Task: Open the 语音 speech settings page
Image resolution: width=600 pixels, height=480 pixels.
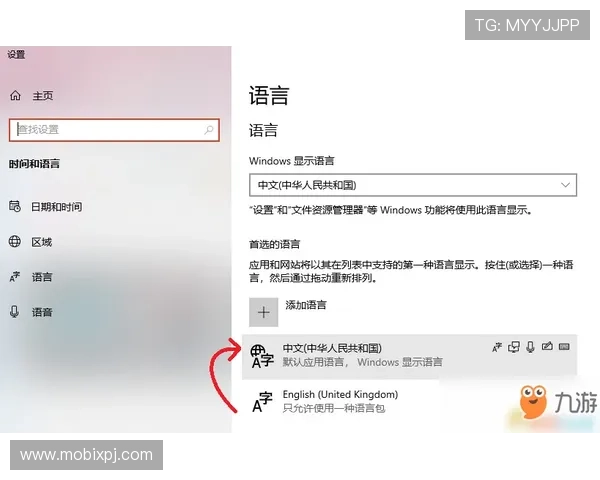Action: tap(42, 312)
